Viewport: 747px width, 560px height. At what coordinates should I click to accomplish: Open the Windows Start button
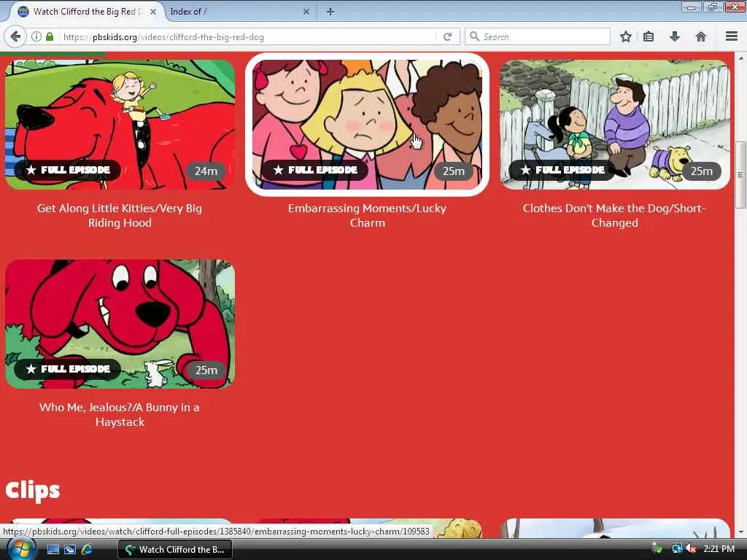point(20,549)
